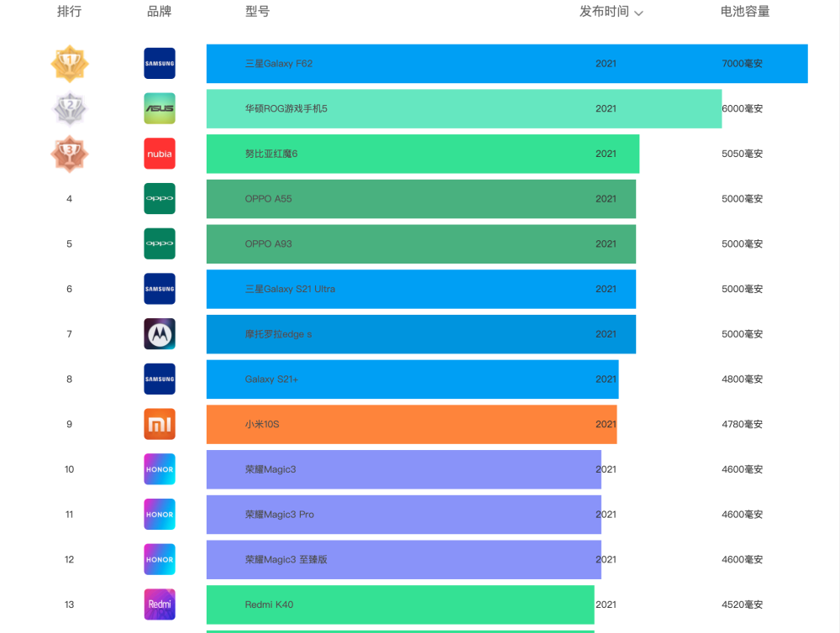Viewport: 840px width, 633px height.
Task: Expand the 发布时间 sort dropdown arrow
Action: click(639, 13)
